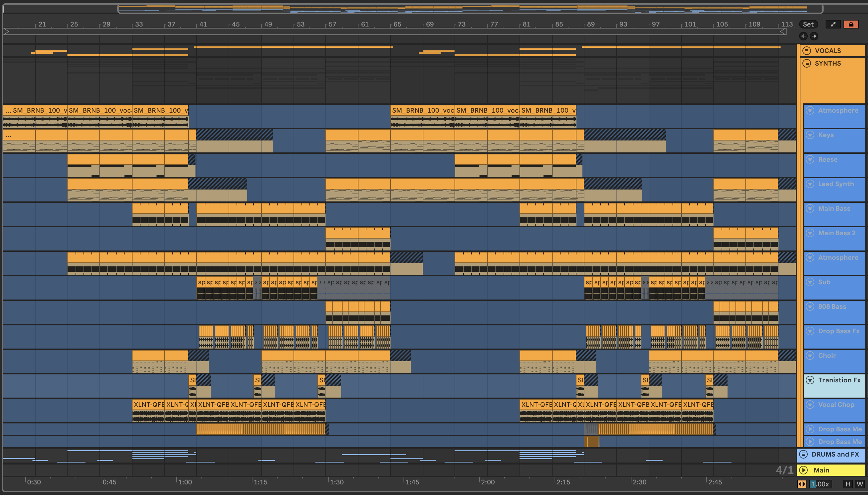Toggle the Automation Mode button

pyautogui.click(x=833, y=24)
